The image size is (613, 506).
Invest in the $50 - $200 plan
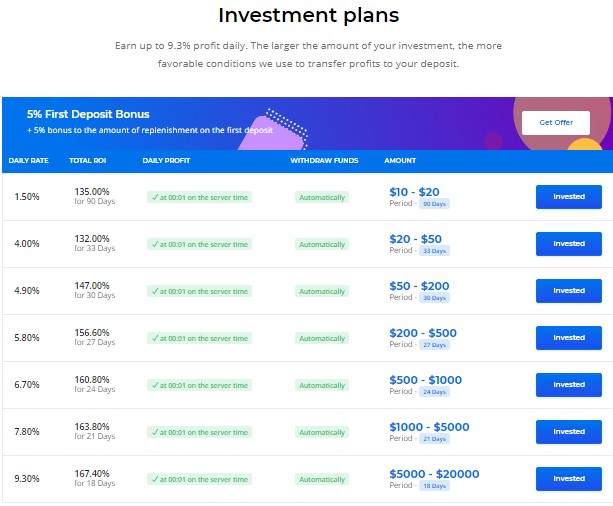point(568,291)
